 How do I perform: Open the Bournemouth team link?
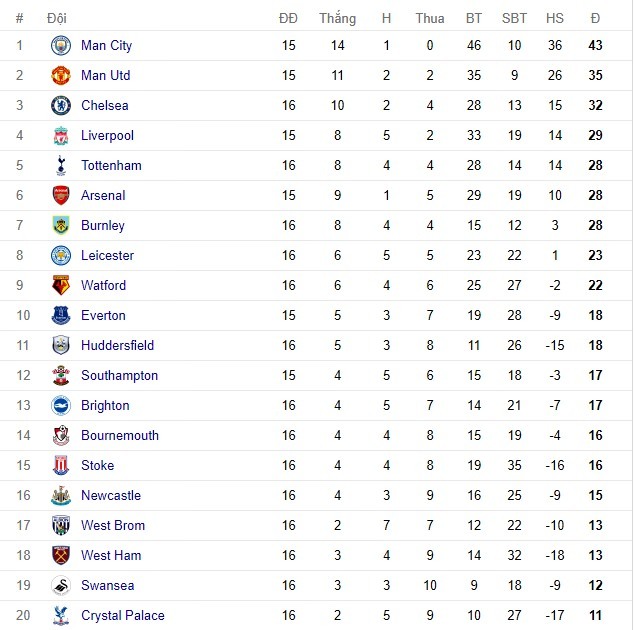(x=120, y=436)
